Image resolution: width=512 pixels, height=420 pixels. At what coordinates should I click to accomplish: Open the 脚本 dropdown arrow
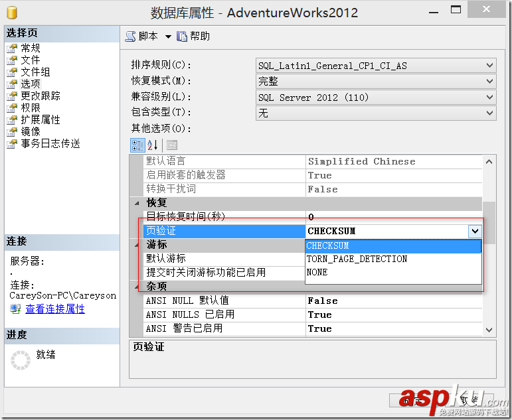pyautogui.click(x=168, y=36)
